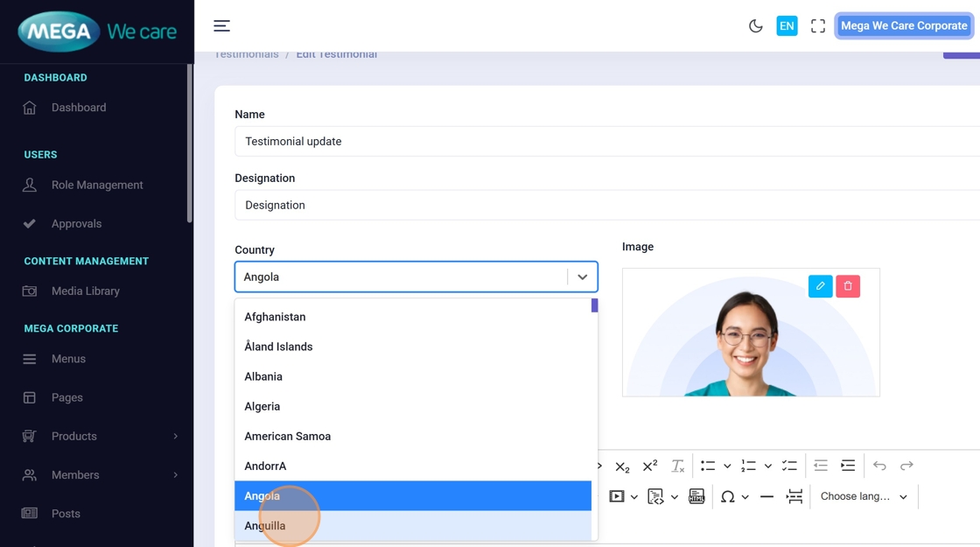Select Anguilla from the country list

point(265,526)
